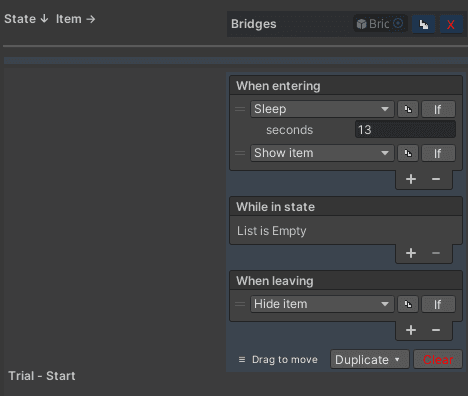Screen dimensions: 468x396
Task: Remove Bridges item with red X button
Action: 451,24
